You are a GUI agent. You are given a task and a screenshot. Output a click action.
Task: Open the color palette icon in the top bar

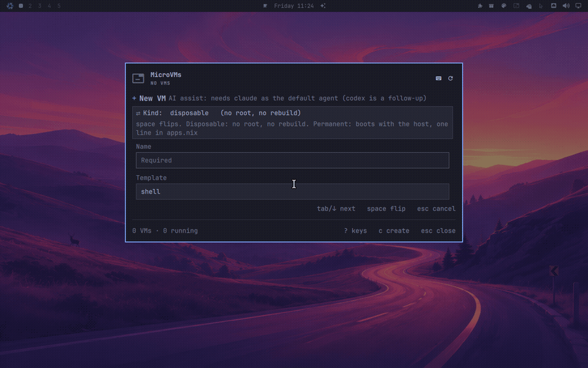(504, 6)
